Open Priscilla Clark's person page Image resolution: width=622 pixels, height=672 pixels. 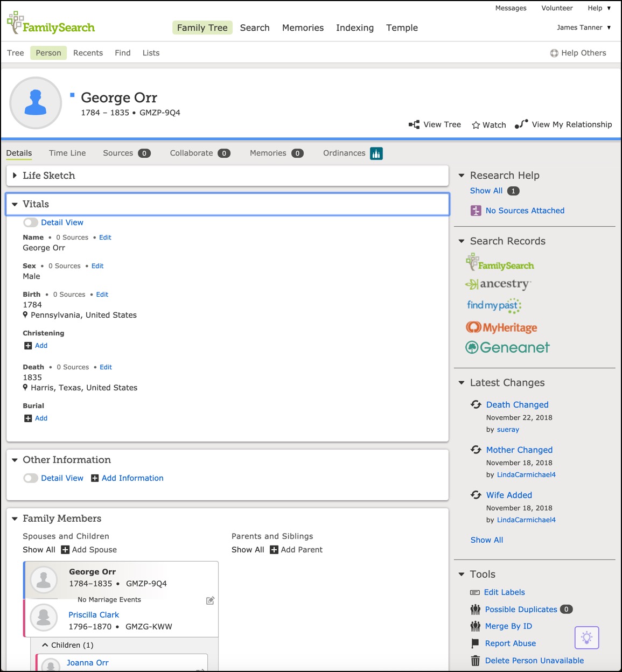(94, 615)
